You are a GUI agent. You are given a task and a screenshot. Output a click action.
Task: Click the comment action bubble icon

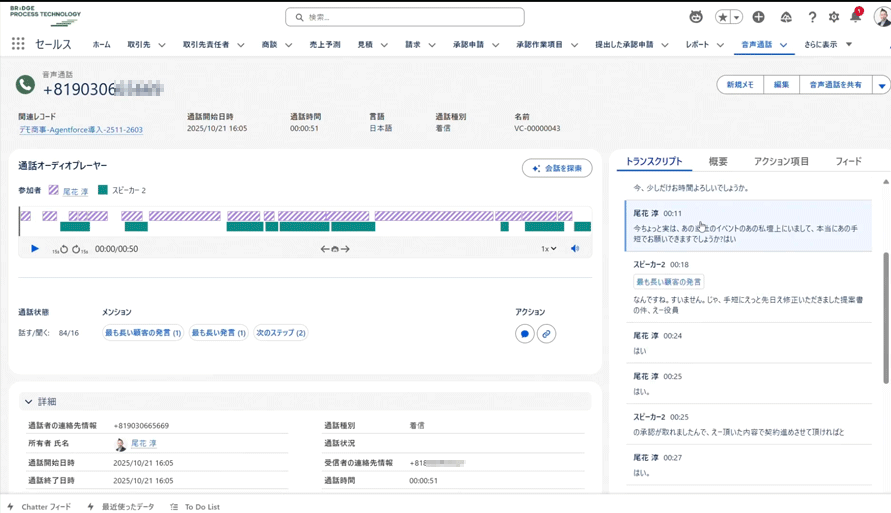524,334
